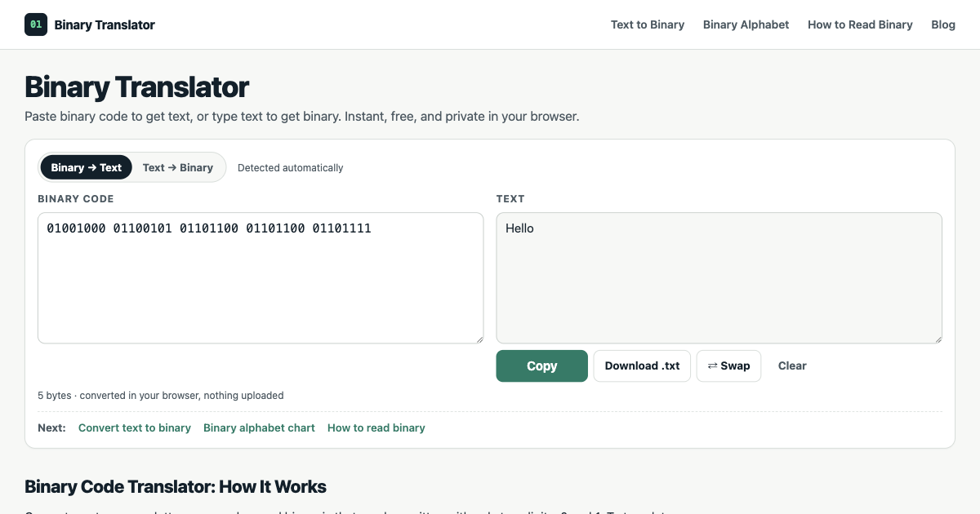Swap input and output fields
Image resolution: width=980 pixels, height=514 pixels.
728,366
